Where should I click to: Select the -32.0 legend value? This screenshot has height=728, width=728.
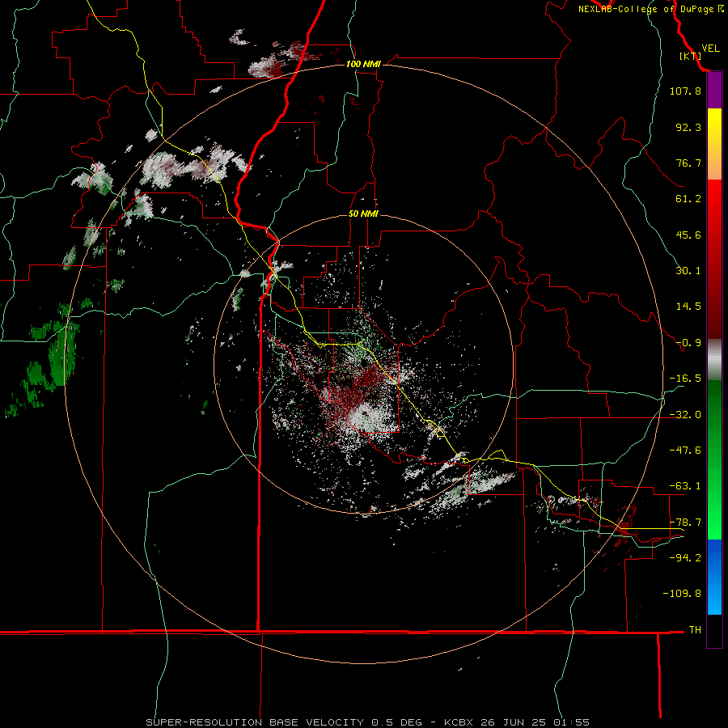[685, 415]
